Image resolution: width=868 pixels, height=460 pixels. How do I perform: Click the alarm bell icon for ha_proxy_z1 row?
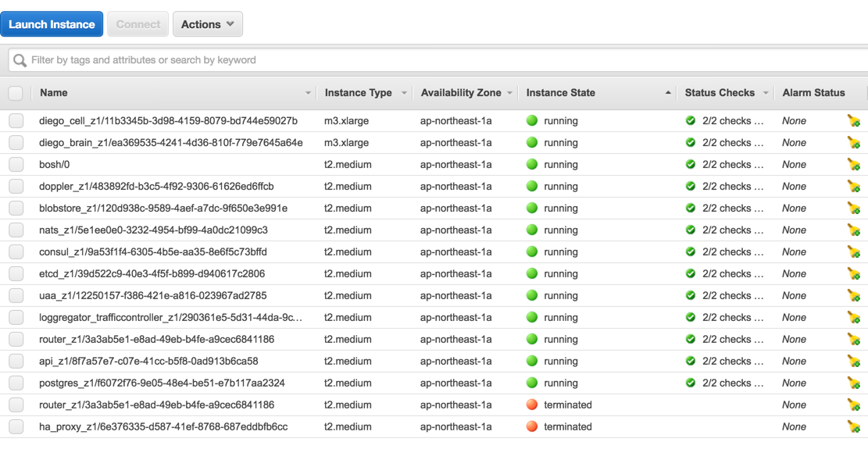pyautogui.click(x=854, y=426)
